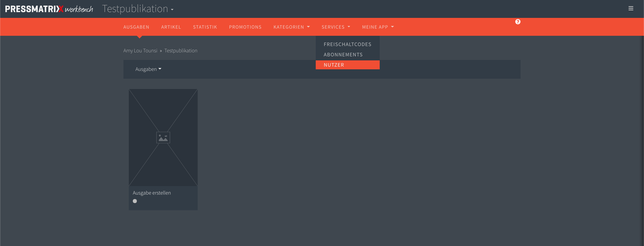Open the Artikel section
644x246 pixels.
pyautogui.click(x=171, y=27)
